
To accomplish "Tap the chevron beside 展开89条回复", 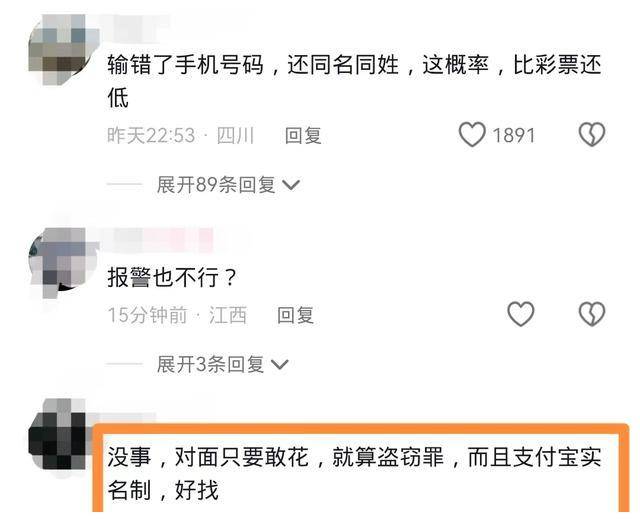I will (291, 185).
